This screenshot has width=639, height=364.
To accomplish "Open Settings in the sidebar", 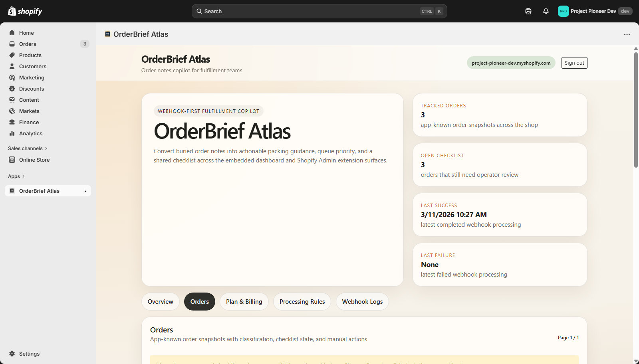I will (48, 354).
